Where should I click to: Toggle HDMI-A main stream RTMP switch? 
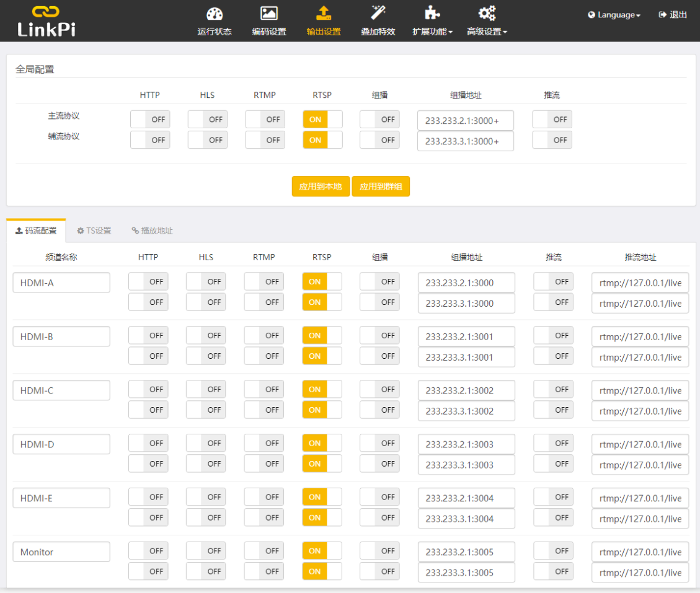click(264, 281)
